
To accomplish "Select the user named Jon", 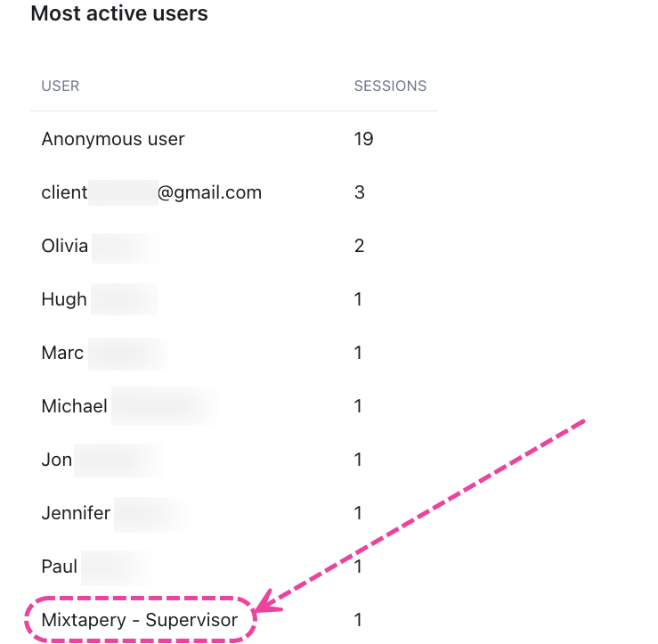I will 57,460.
